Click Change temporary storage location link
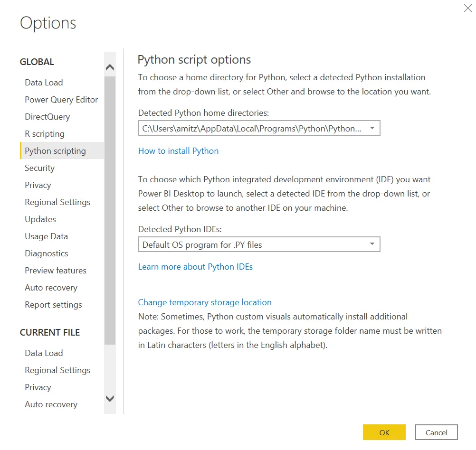Screen dimensions: 476x450 (205, 302)
